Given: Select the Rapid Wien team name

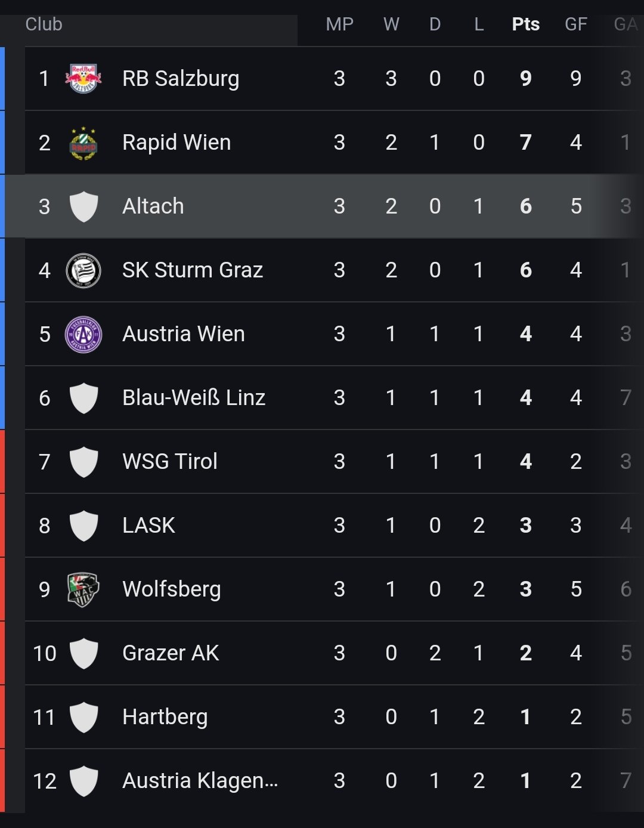Looking at the screenshot, I should (177, 143).
